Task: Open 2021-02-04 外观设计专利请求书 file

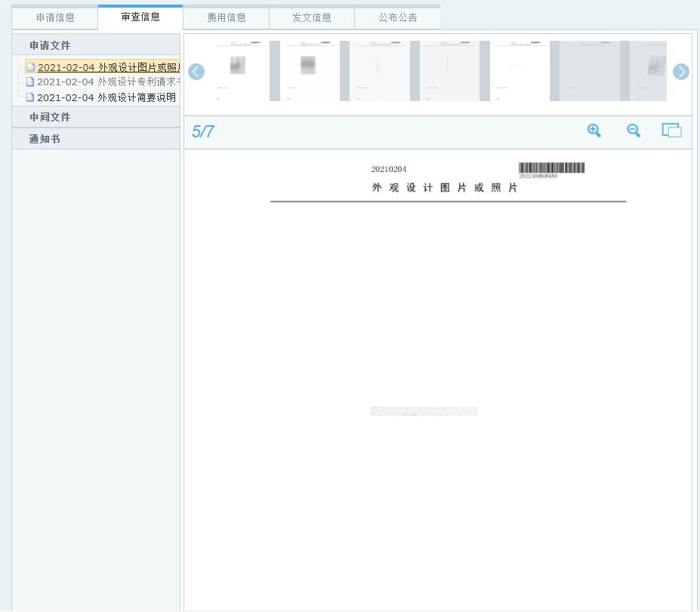Action: coord(106,81)
